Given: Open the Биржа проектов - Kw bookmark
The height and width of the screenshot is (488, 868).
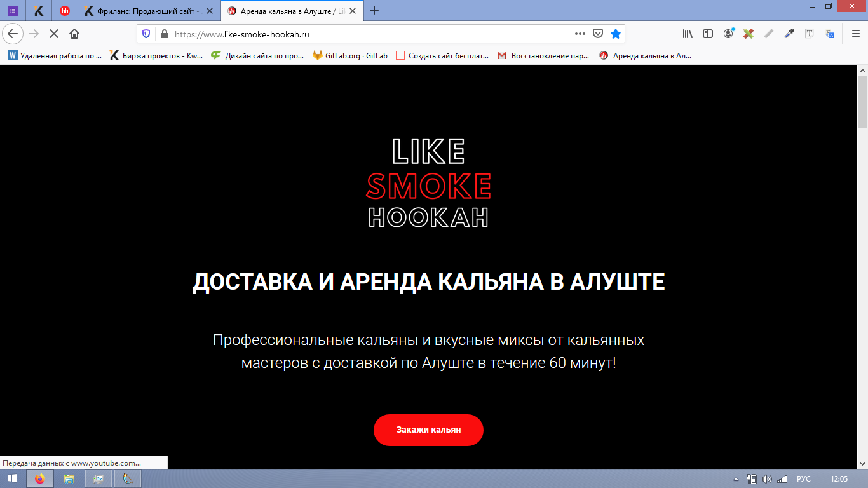Looking at the screenshot, I should click(x=156, y=56).
